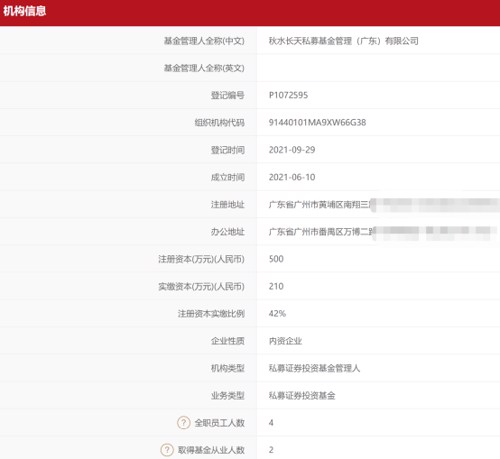
Task: Click the 基金管理人全称(英文) label
Action: point(204,68)
